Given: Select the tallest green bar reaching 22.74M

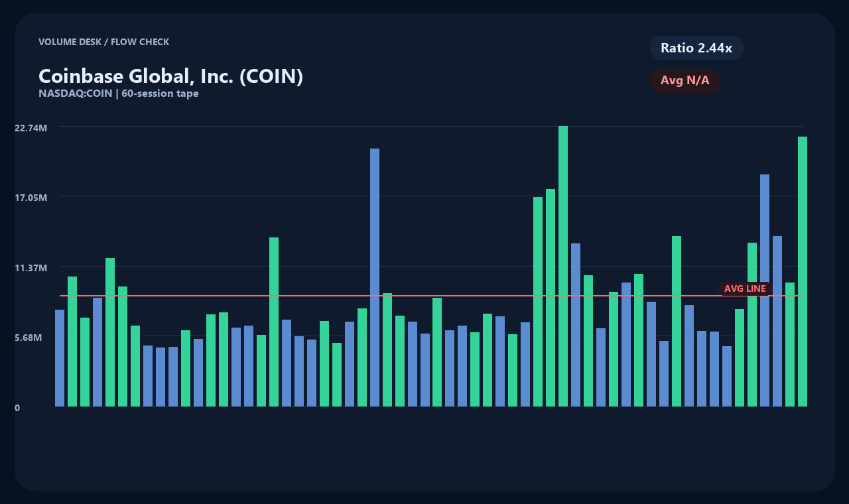Looking at the screenshot, I should (x=563, y=266).
